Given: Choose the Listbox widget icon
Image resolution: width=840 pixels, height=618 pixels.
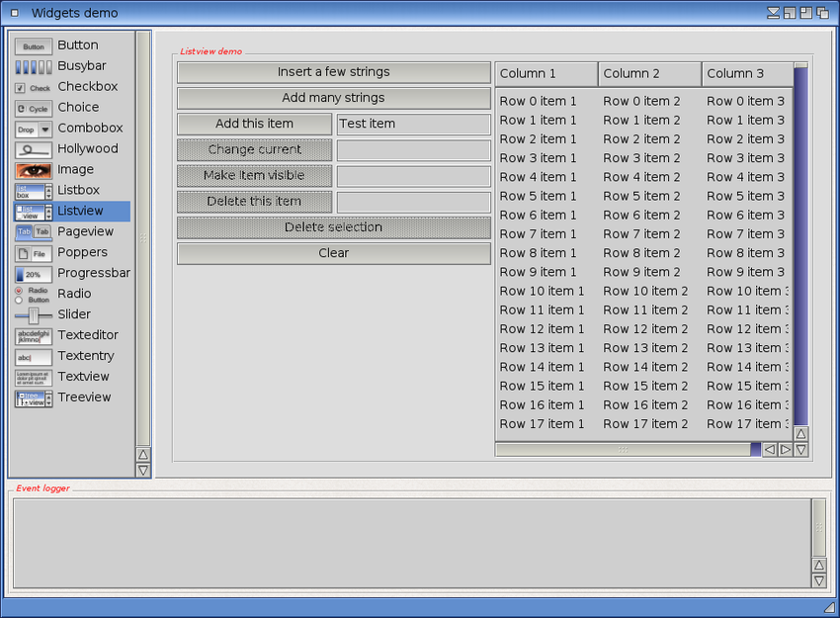Looking at the screenshot, I should (x=34, y=191).
